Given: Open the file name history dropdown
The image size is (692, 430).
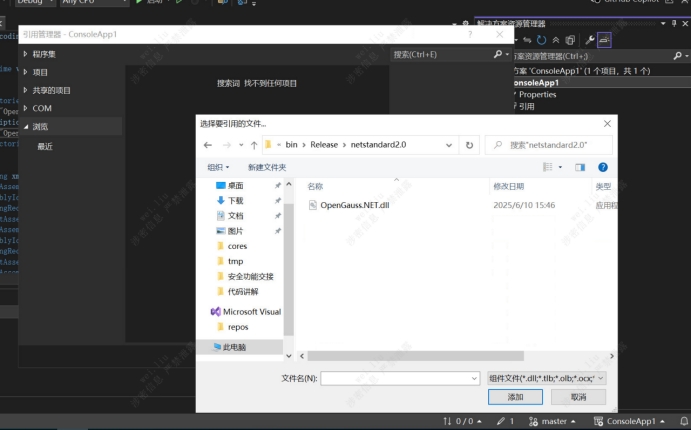Looking at the screenshot, I should (x=474, y=378).
